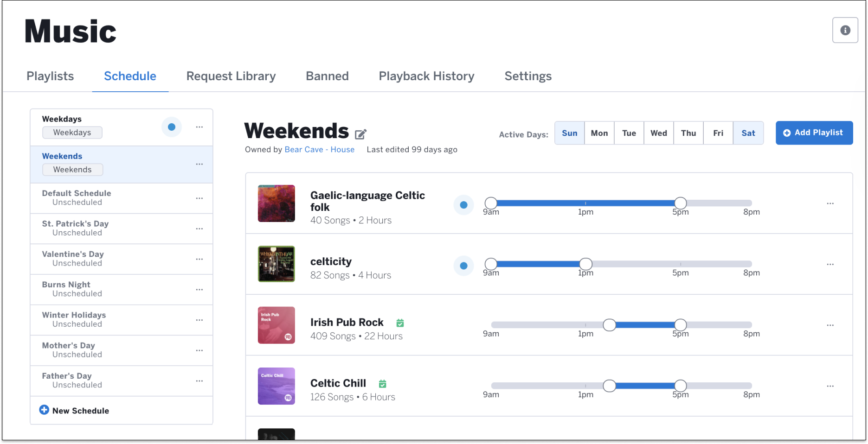Click the Weekends tag under Weekends schedule
868x444 pixels.
(72, 170)
